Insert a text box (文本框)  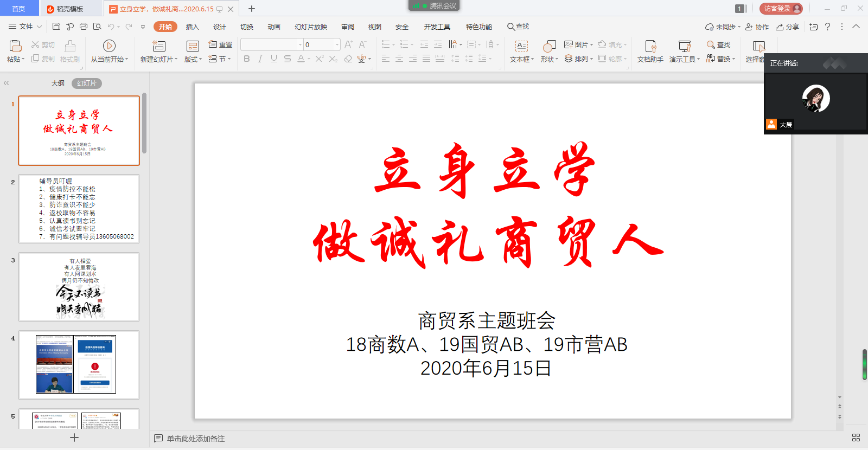[521, 46]
